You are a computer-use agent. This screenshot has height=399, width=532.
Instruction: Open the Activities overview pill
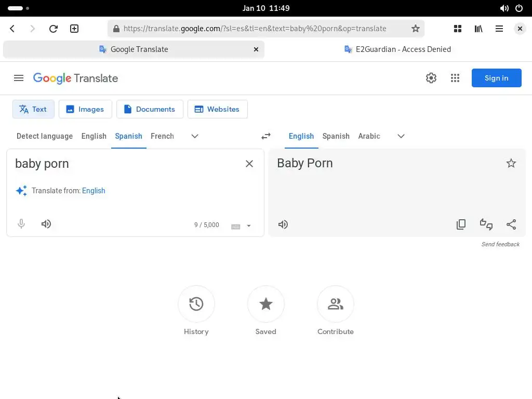click(18, 8)
